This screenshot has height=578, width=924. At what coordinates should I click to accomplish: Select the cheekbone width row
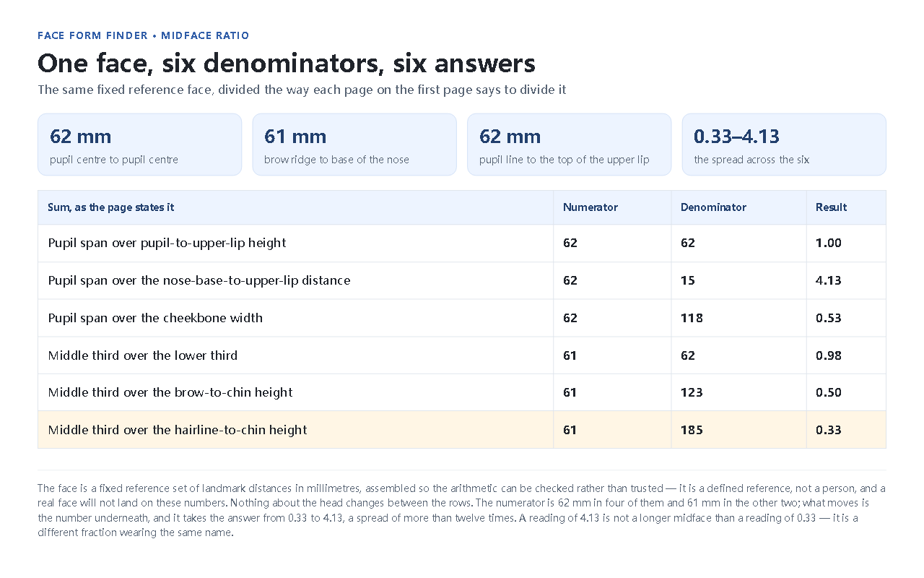pos(462,319)
